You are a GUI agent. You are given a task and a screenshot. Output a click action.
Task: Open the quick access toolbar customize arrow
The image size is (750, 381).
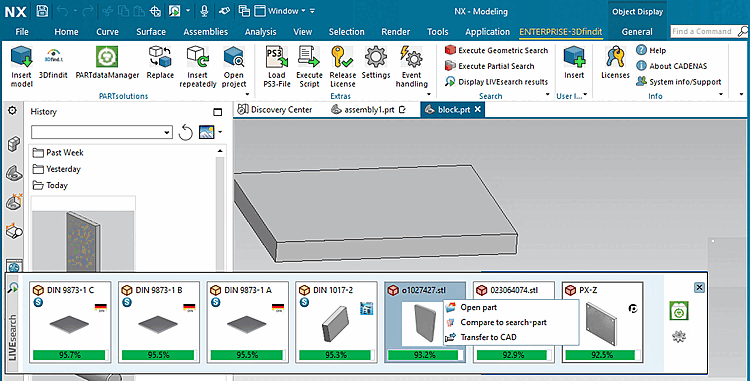tap(312, 11)
